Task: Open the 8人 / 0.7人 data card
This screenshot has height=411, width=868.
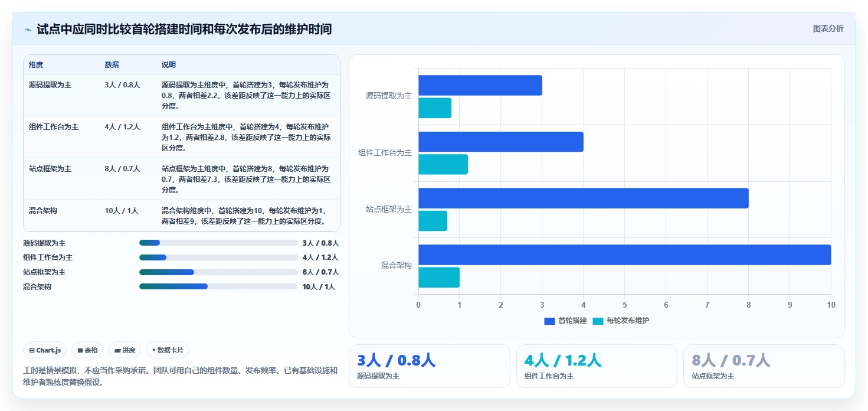Action: pyautogui.click(x=764, y=366)
